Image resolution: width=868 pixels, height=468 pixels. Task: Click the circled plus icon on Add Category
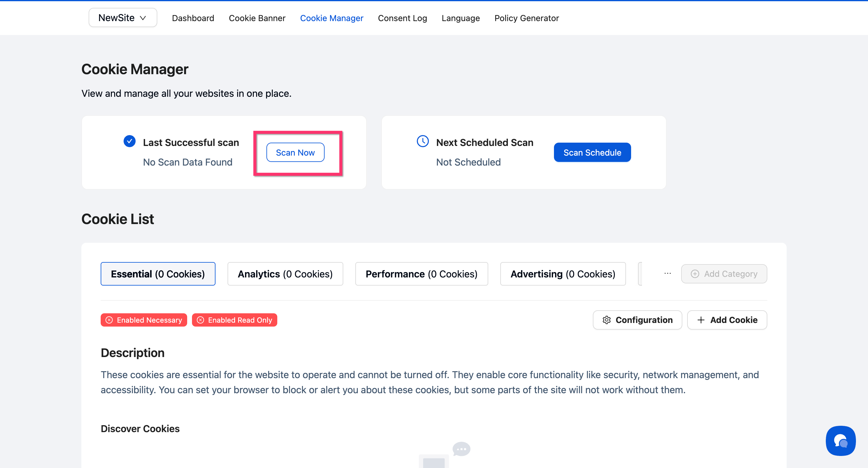click(695, 274)
